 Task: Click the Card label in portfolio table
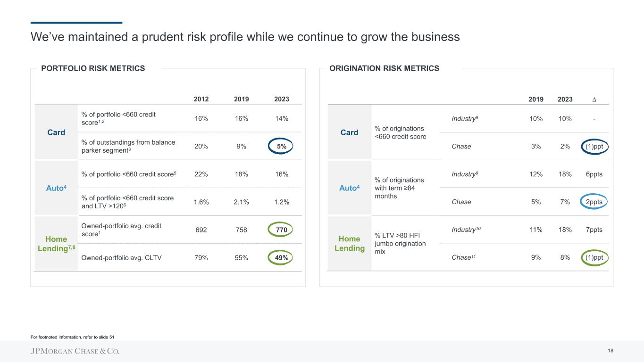coord(56,132)
